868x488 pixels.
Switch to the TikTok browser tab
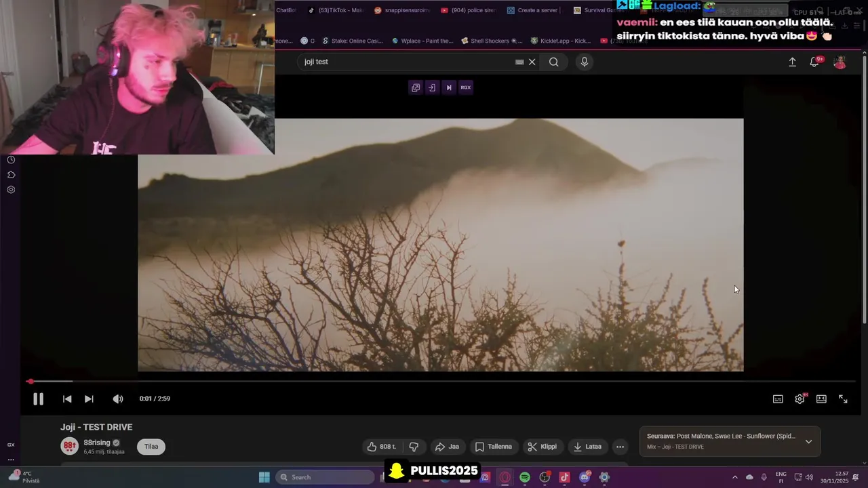click(336, 10)
